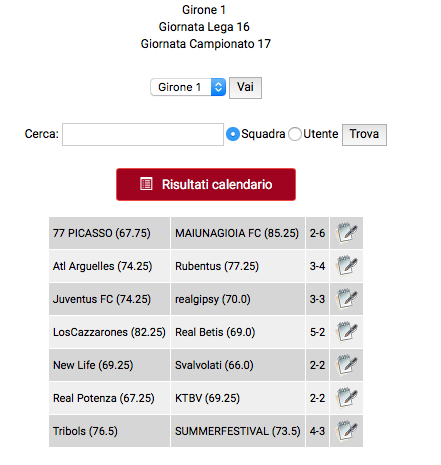Click the Vai button
Viewport: 441px width, 465px height.
[x=245, y=88]
